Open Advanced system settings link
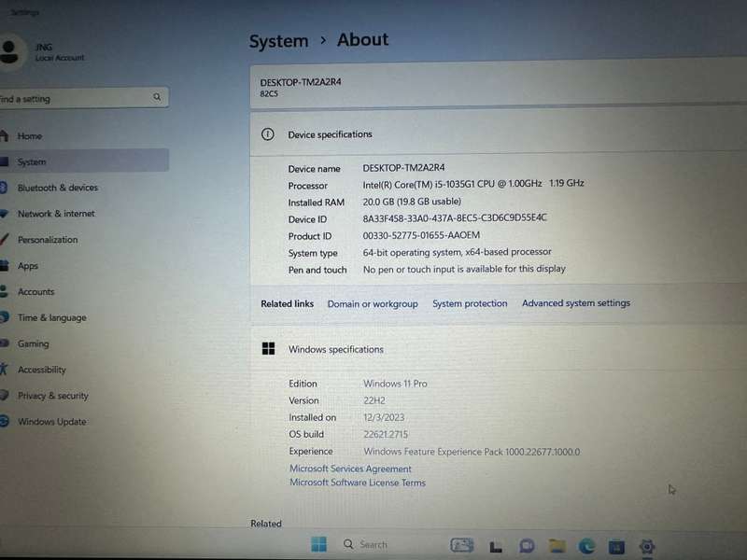 [x=576, y=302]
